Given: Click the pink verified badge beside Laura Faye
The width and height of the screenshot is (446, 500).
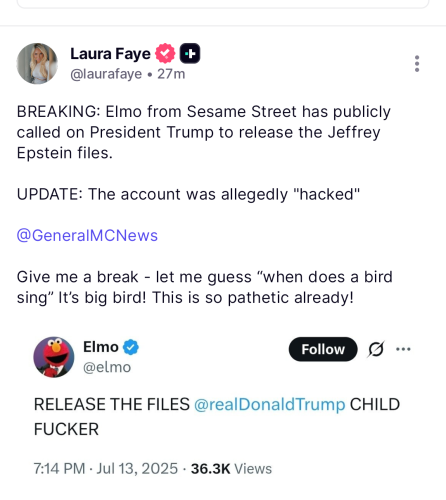Looking at the screenshot, I should [x=165, y=53].
